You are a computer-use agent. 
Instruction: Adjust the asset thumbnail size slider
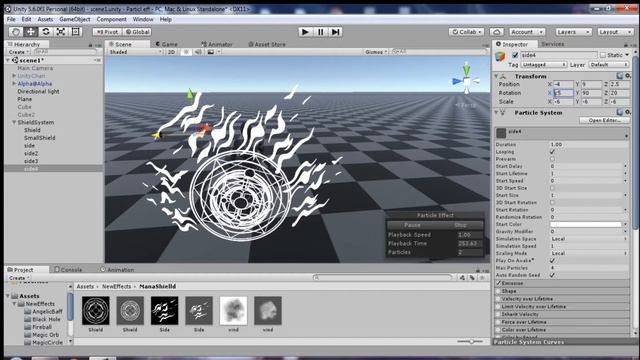pyautogui.click(x=470, y=341)
